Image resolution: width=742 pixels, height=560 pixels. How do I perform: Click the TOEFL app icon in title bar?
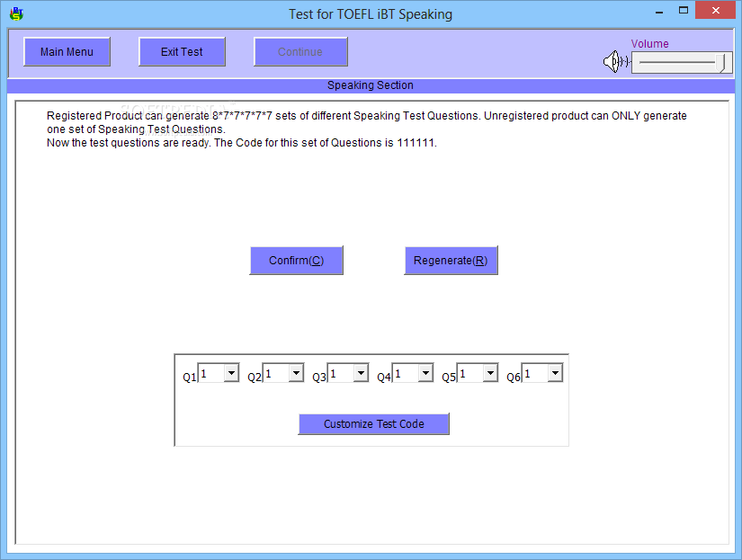pyautogui.click(x=16, y=13)
